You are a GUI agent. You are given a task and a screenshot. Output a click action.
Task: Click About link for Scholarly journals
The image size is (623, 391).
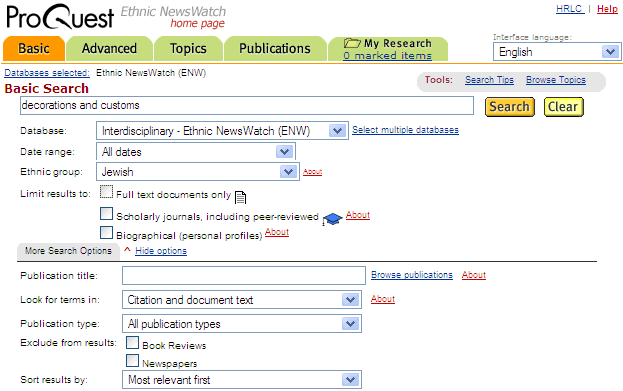point(358,215)
